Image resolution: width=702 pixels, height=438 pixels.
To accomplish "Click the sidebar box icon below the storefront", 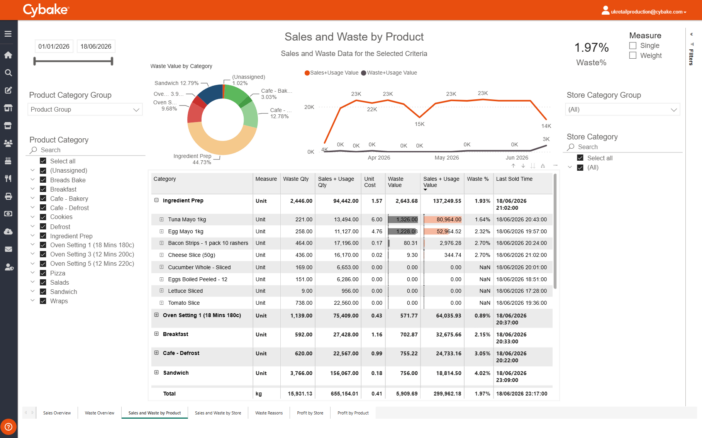I will click(x=8, y=125).
